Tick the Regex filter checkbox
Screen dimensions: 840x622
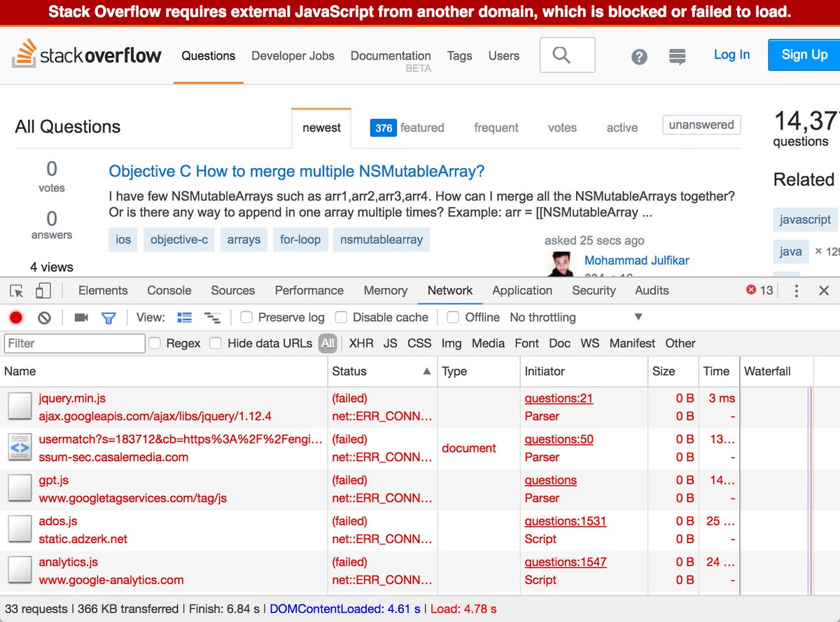click(x=155, y=343)
